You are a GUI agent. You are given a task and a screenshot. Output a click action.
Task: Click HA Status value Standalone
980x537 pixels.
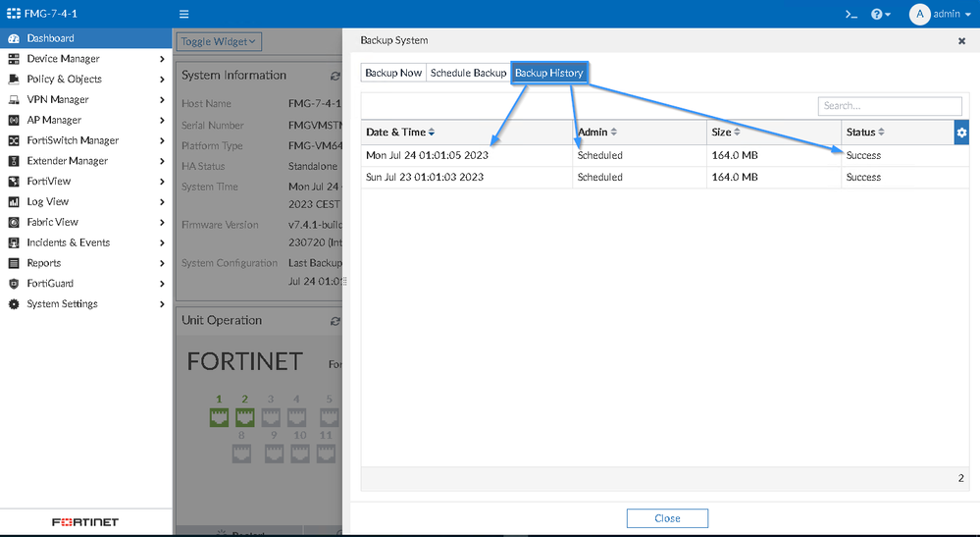coord(313,166)
